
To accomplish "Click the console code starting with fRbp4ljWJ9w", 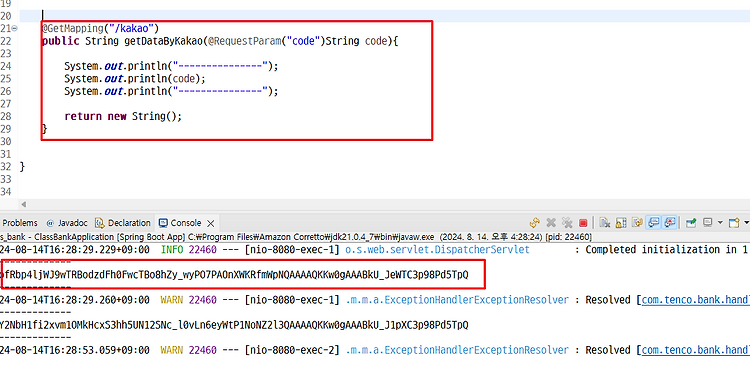I will [234, 275].
